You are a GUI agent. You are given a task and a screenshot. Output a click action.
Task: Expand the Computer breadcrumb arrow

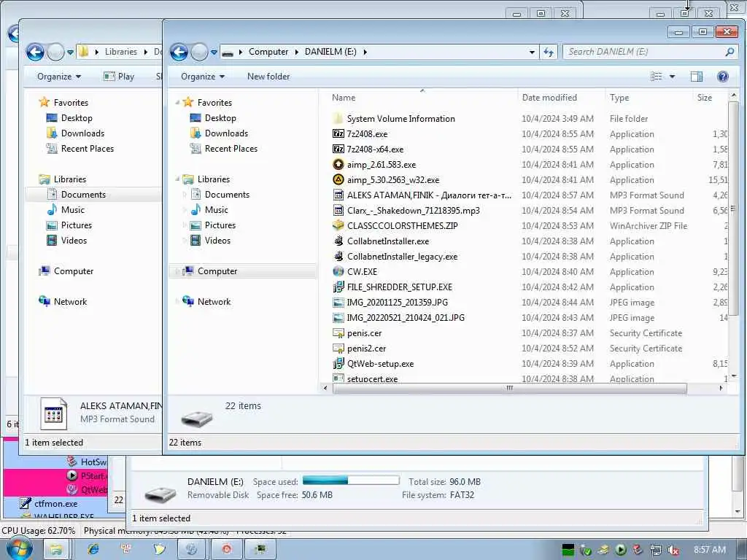(x=296, y=52)
